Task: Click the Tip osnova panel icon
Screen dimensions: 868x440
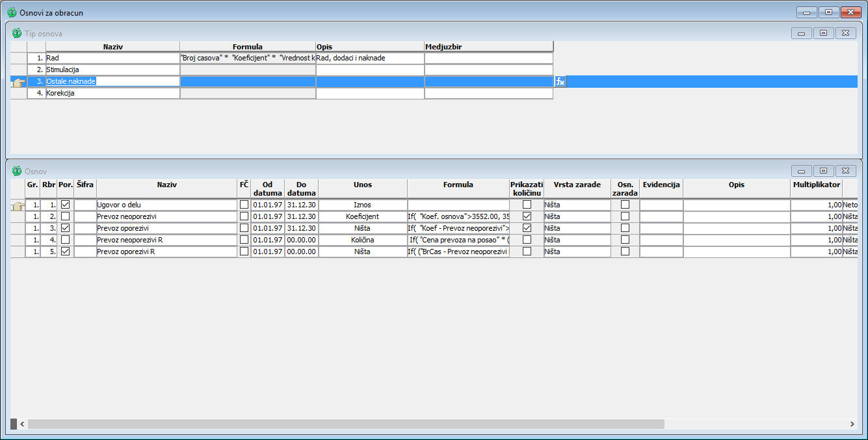Action: click(17, 33)
